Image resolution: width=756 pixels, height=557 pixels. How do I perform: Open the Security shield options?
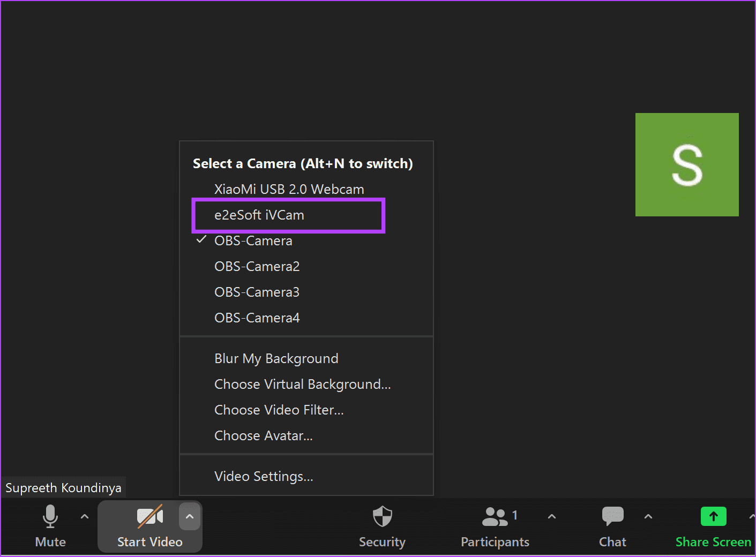tap(382, 526)
